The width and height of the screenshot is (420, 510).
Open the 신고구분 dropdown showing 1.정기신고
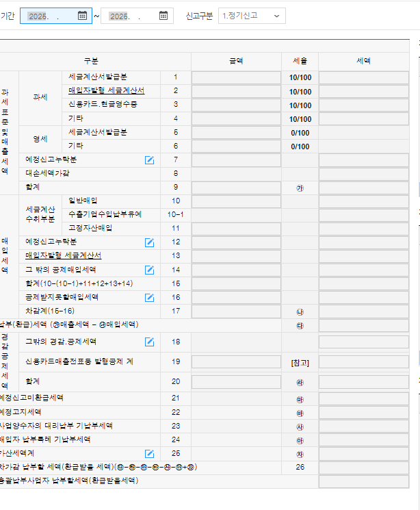tap(252, 16)
